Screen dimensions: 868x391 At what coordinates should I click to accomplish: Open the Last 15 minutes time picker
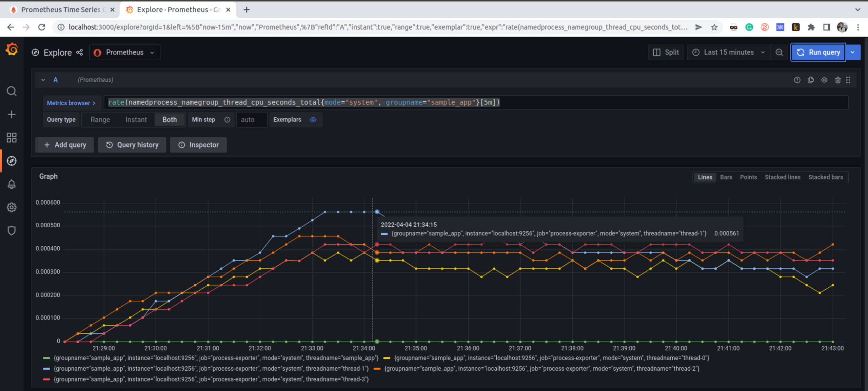729,53
